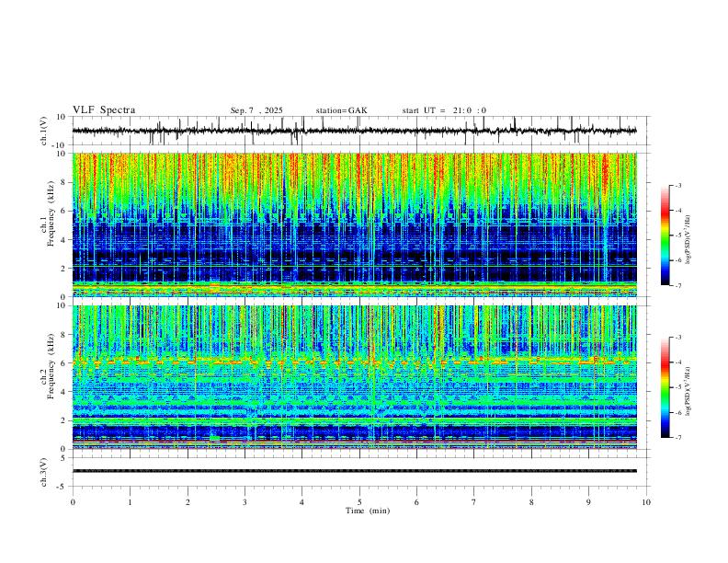
Task: Click the ch.3 black waveform band
Action: point(354,471)
